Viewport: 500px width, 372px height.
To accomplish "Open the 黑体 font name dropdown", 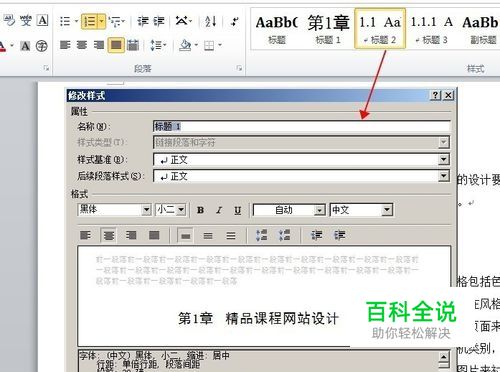I will [x=146, y=210].
